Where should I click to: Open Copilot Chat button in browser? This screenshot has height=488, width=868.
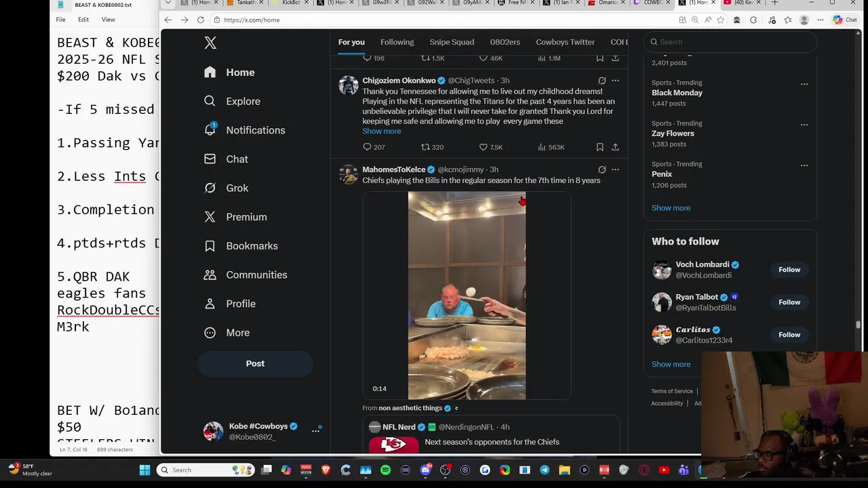(x=845, y=20)
